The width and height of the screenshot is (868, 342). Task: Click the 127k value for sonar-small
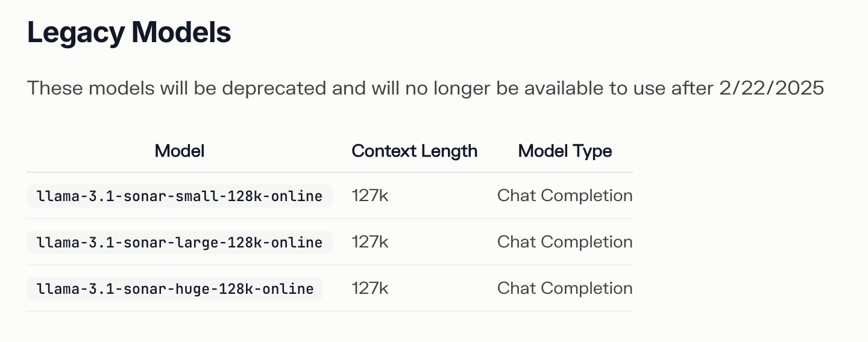(x=370, y=196)
